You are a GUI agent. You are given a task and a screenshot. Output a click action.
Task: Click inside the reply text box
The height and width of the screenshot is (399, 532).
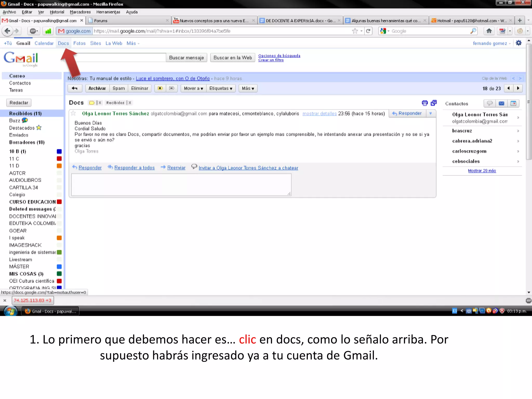pyautogui.click(x=181, y=184)
